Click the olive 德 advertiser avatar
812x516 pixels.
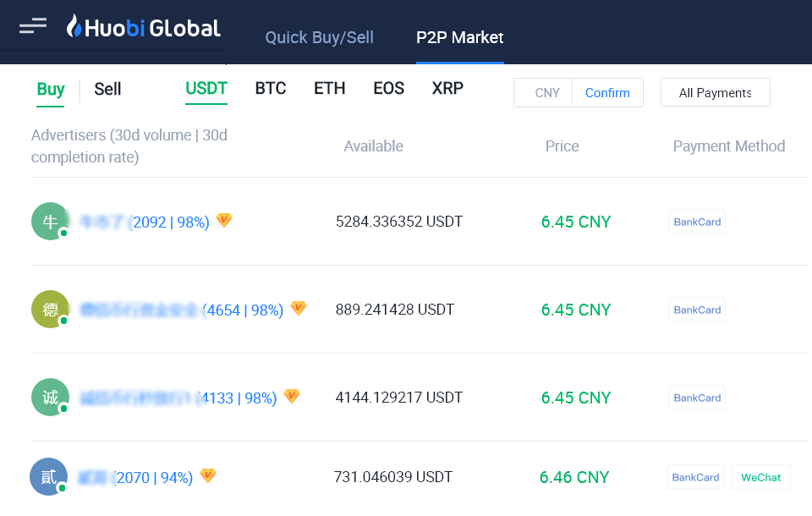click(x=50, y=310)
